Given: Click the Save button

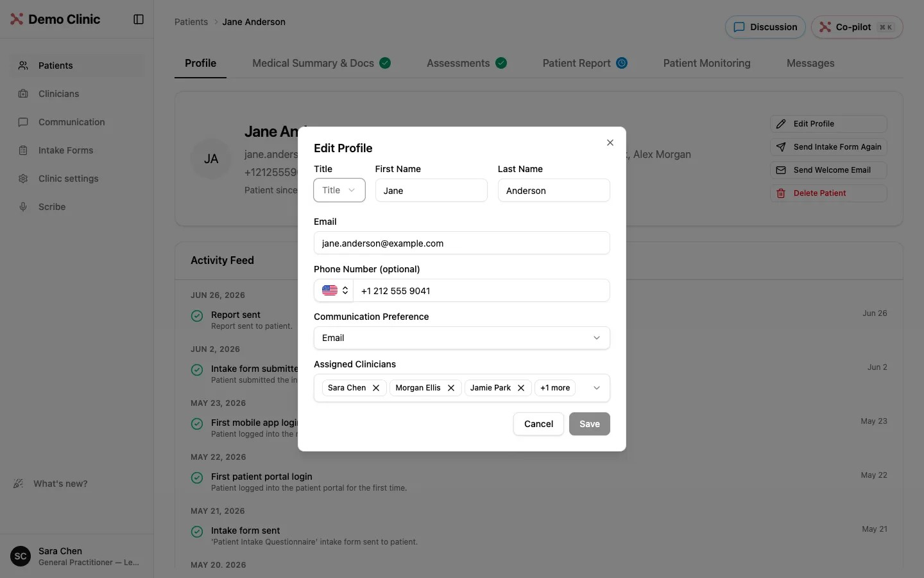Looking at the screenshot, I should click(x=590, y=424).
